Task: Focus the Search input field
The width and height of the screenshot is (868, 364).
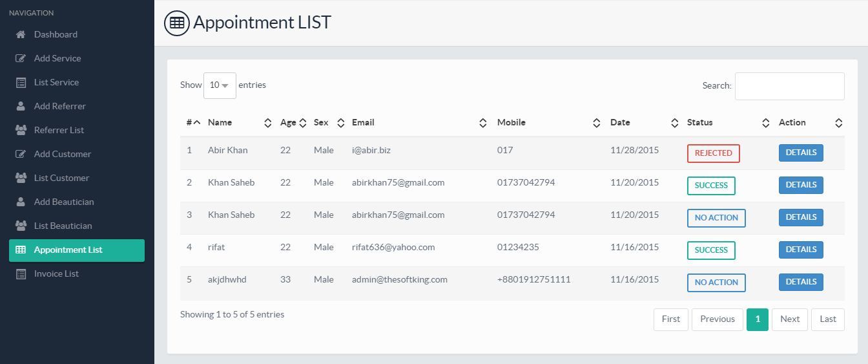Action: pos(789,86)
